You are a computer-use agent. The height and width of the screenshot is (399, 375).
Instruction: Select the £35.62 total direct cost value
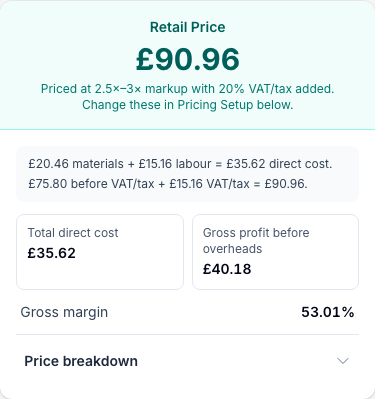pos(52,253)
